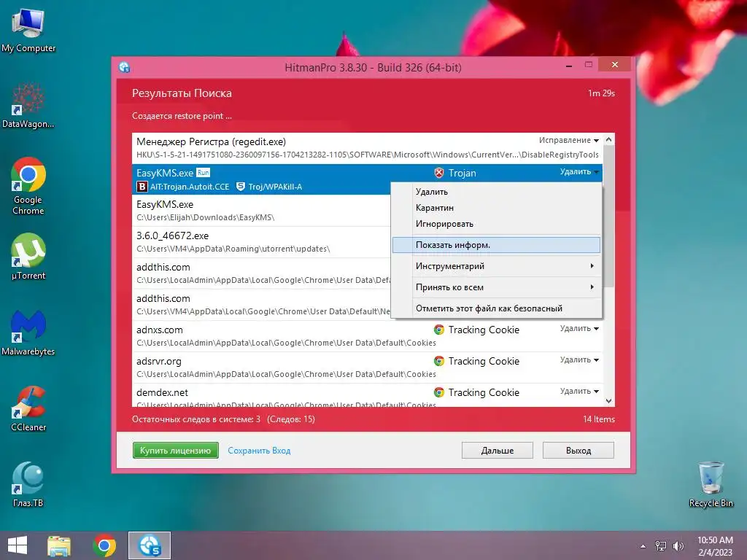This screenshot has height=560, width=747.
Task: Click the Выход button
Action: pos(578,451)
